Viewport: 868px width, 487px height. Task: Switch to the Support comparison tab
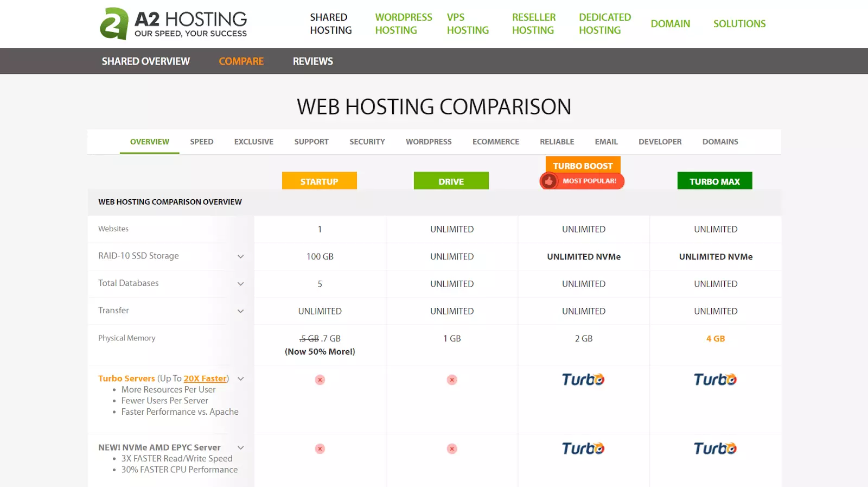click(x=311, y=142)
